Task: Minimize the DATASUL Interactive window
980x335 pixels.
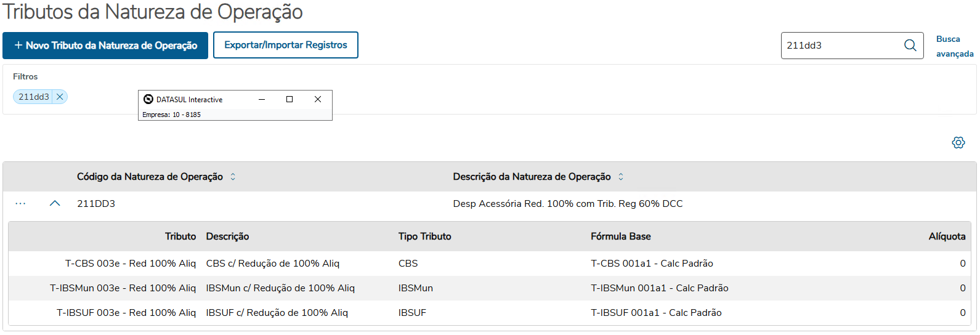Action: tap(262, 99)
